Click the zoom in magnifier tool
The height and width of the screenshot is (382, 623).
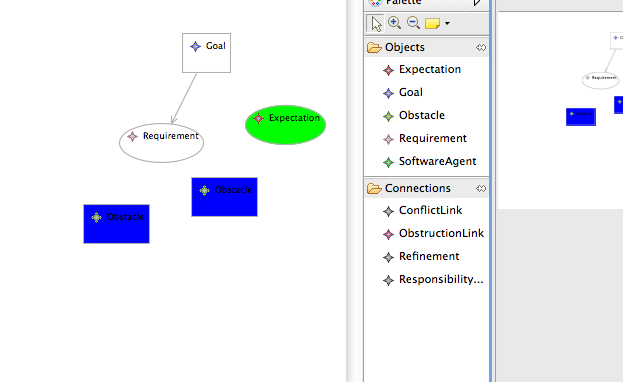tap(395, 23)
